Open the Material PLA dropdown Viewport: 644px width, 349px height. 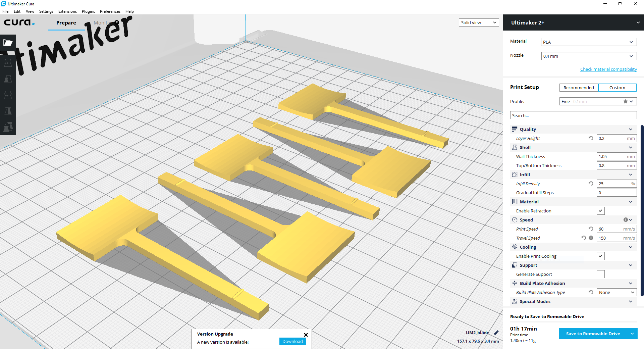click(x=589, y=42)
